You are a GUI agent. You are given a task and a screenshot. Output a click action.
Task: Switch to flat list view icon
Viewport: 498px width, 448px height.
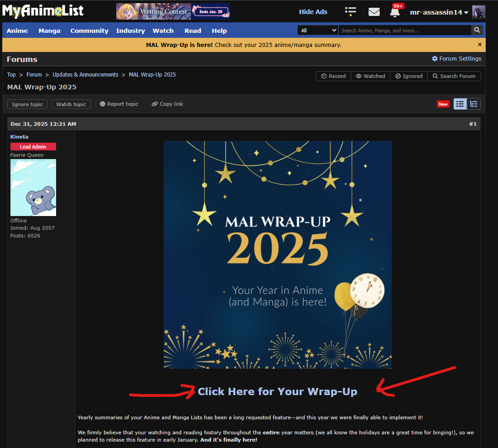tap(460, 104)
